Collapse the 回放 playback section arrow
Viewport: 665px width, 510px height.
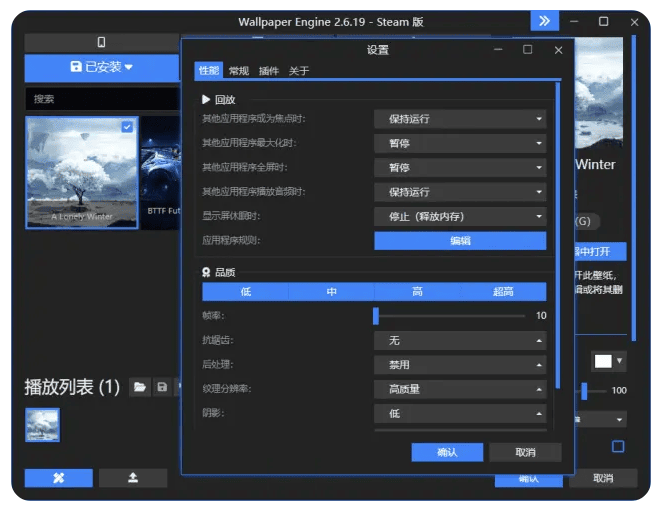[x=206, y=99]
